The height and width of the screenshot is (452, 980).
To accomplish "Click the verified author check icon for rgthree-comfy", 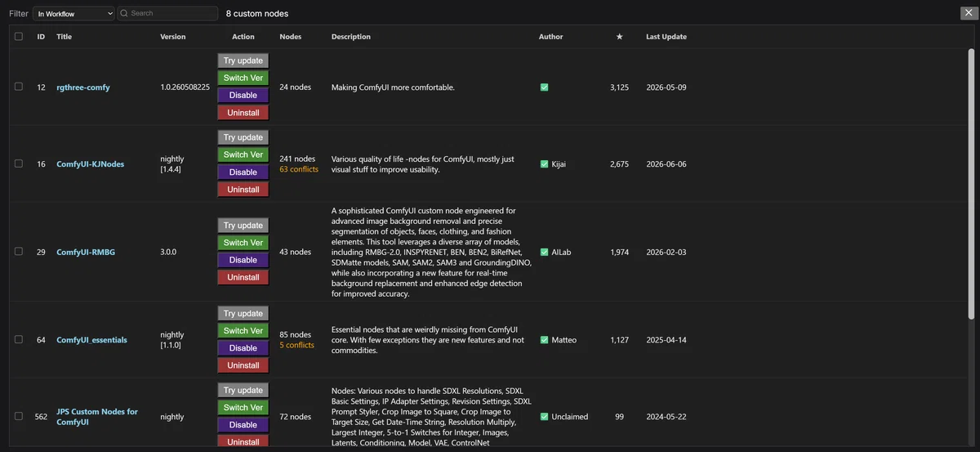I will click(x=544, y=87).
